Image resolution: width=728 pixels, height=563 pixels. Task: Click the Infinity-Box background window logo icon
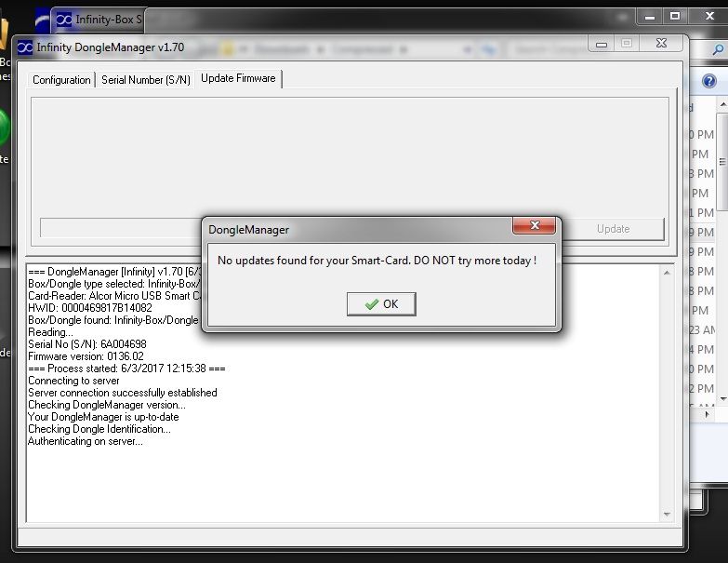tap(63, 19)
